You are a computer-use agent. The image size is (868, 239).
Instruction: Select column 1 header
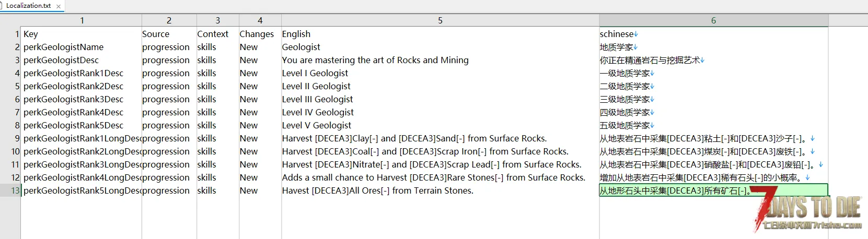82,20
